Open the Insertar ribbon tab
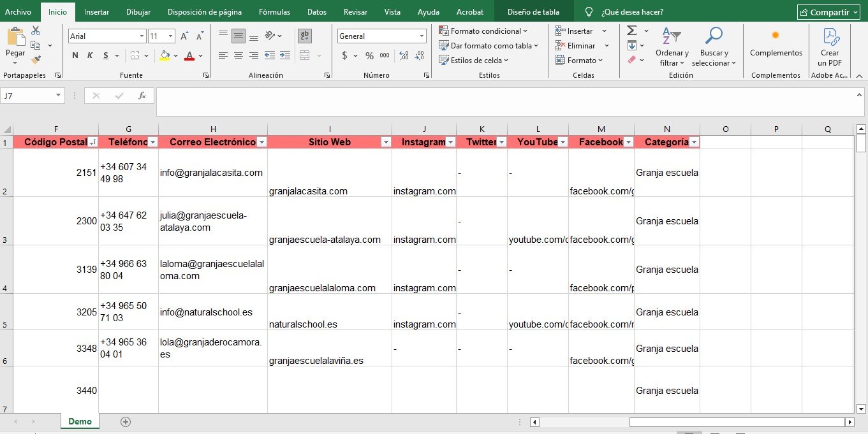 coord(96,11)
